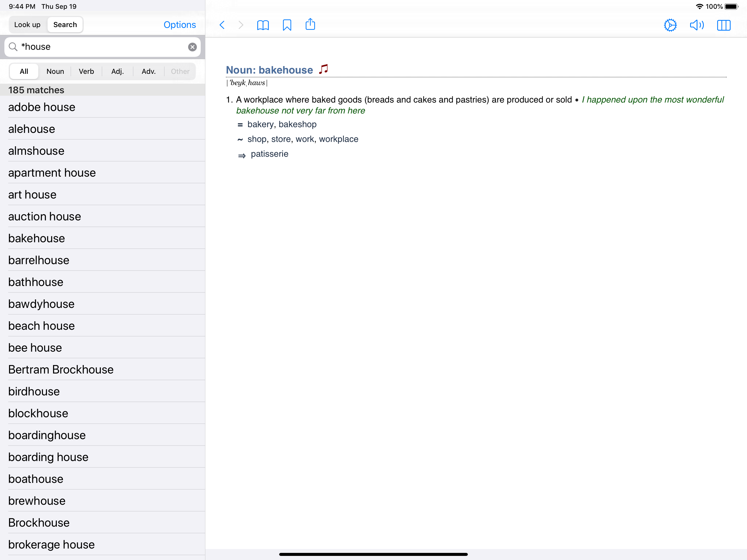Follow the bakery synonym link
The width and height of the screenshot is (747, 560).
[x=260, y=124]
